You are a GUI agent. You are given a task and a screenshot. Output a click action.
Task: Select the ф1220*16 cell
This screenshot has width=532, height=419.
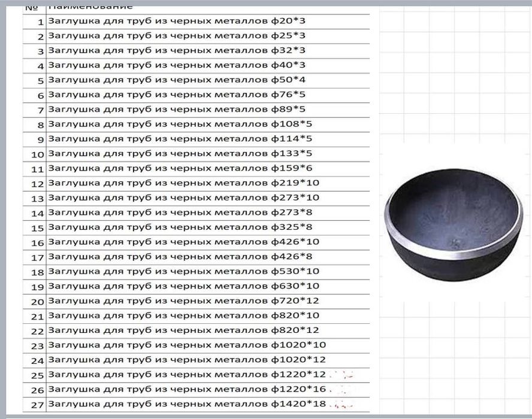click(x=208, y=390)
